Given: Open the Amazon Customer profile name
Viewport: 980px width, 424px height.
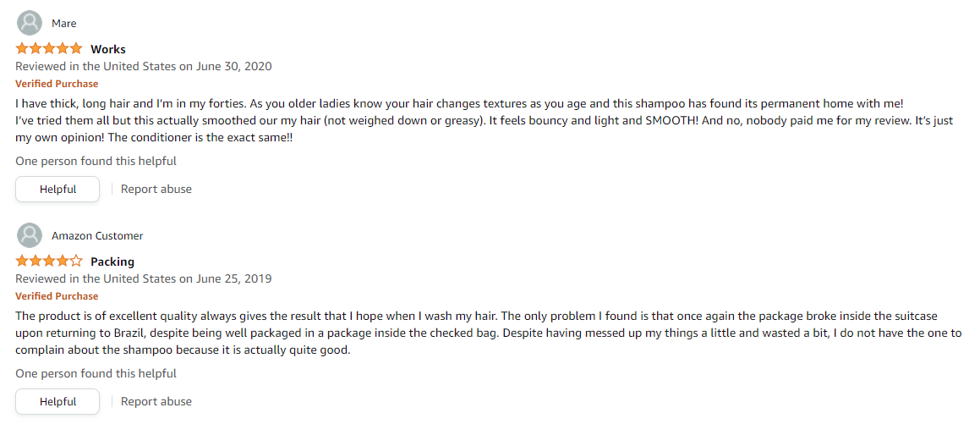Looking at the screenshot, I should click(x=97, y=236).
